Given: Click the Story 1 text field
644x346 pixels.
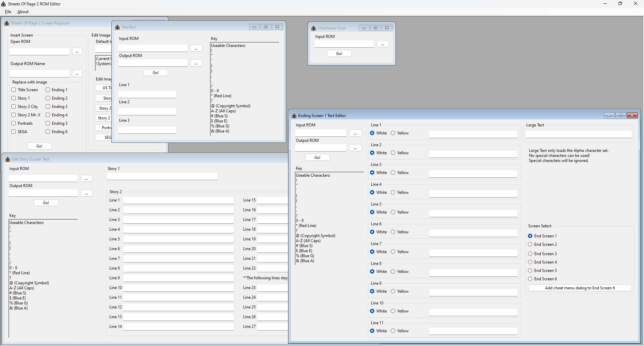Looking at the screenshot, I should 162,176.
